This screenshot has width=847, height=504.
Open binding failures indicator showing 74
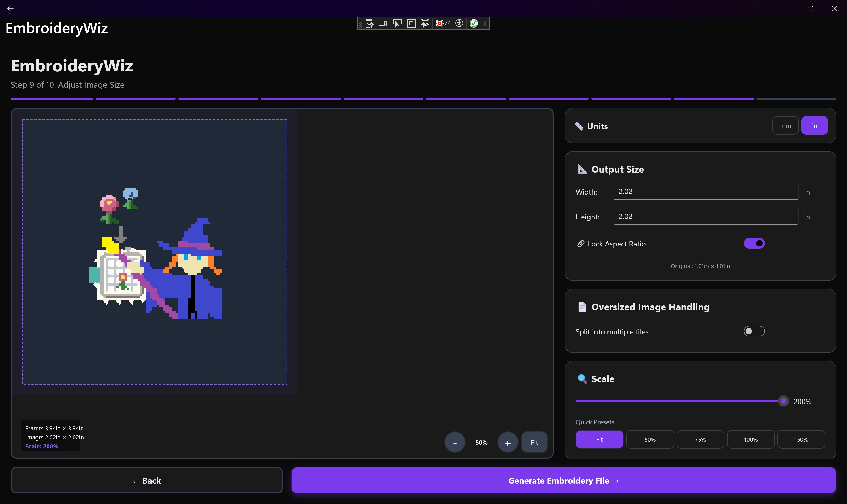tap(443, 24)
